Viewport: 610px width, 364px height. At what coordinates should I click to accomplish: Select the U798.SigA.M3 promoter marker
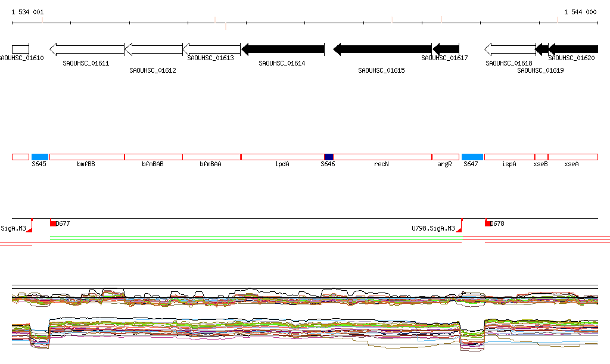point(459,226)
